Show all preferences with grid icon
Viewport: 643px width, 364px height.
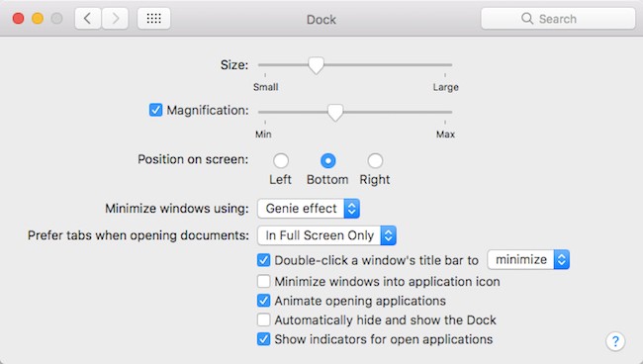click(153, 19)
